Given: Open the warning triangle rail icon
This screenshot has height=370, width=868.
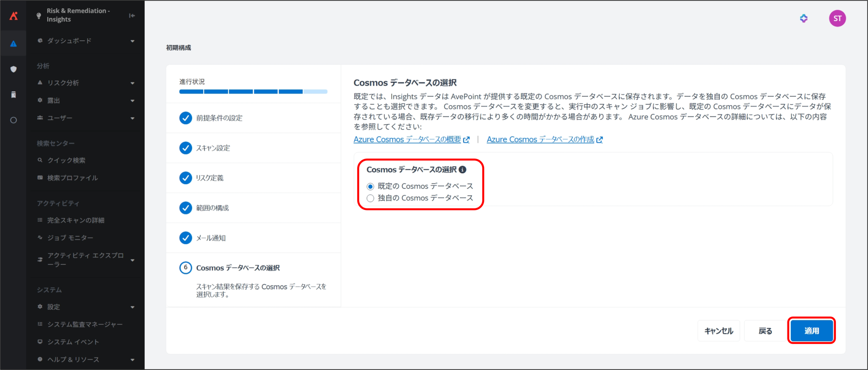Looking at the screenshot, I should [14, 44].
